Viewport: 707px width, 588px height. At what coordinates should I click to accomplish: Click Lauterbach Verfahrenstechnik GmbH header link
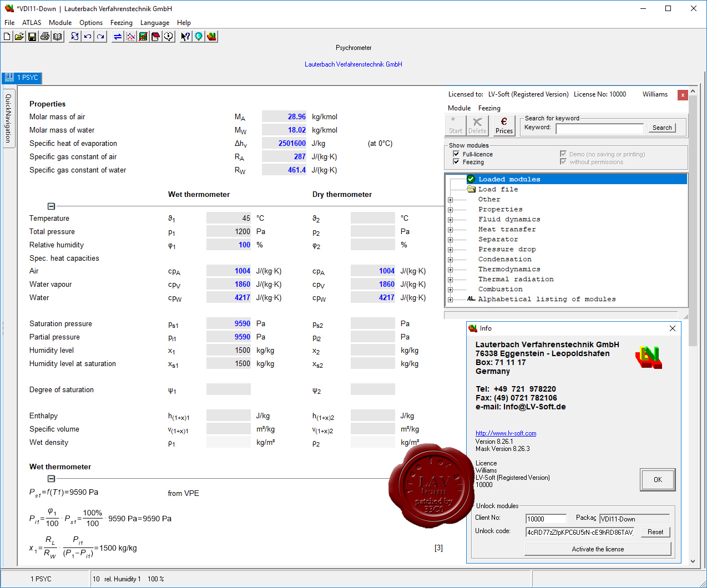353,64
